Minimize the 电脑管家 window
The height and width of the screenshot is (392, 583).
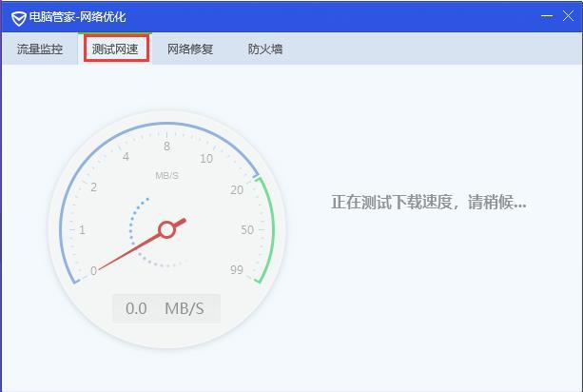(x=547, y=16)
